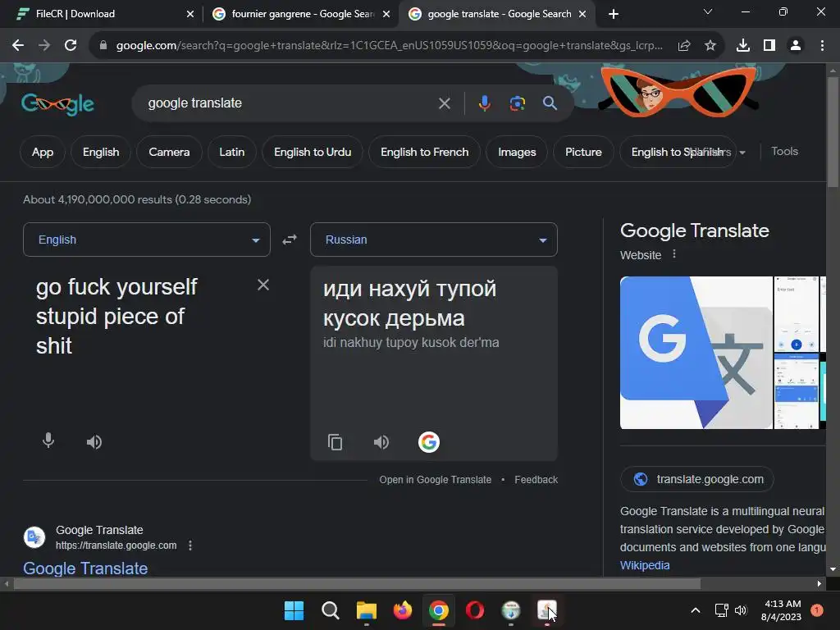Open new browser tab
840x630 pixels.
point(614,14)
